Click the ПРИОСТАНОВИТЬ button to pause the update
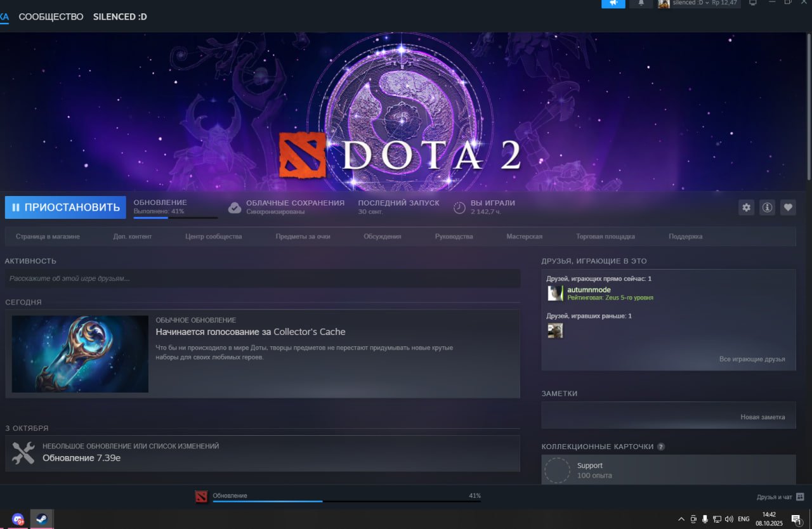Screen dimensions: 812x529 [65, 207]
